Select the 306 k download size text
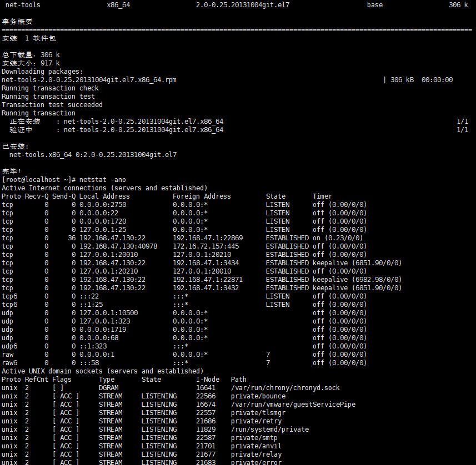Image resolution: width=476 pixels, height=465 pixels. coord(49,54)
